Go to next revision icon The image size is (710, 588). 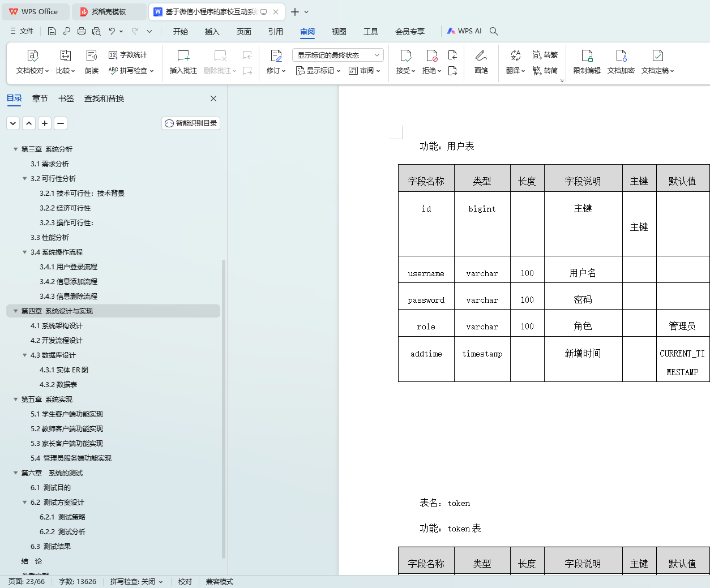pyautogui.click(x=452, y=71)
